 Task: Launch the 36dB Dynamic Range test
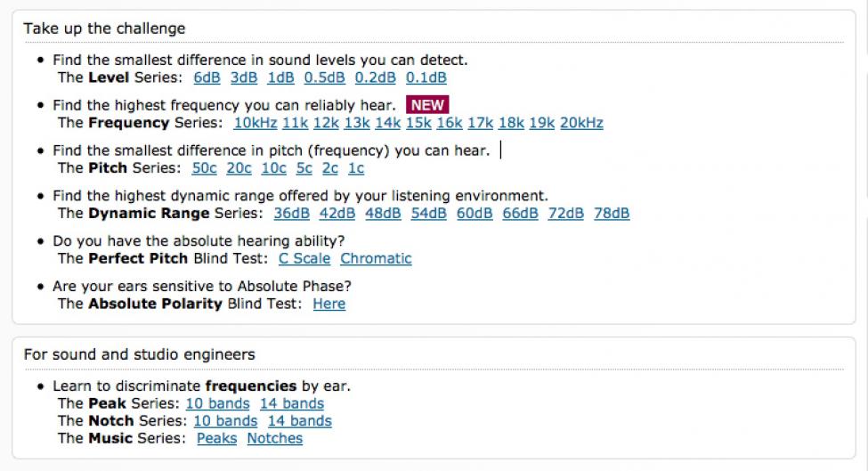pos(292,214)
